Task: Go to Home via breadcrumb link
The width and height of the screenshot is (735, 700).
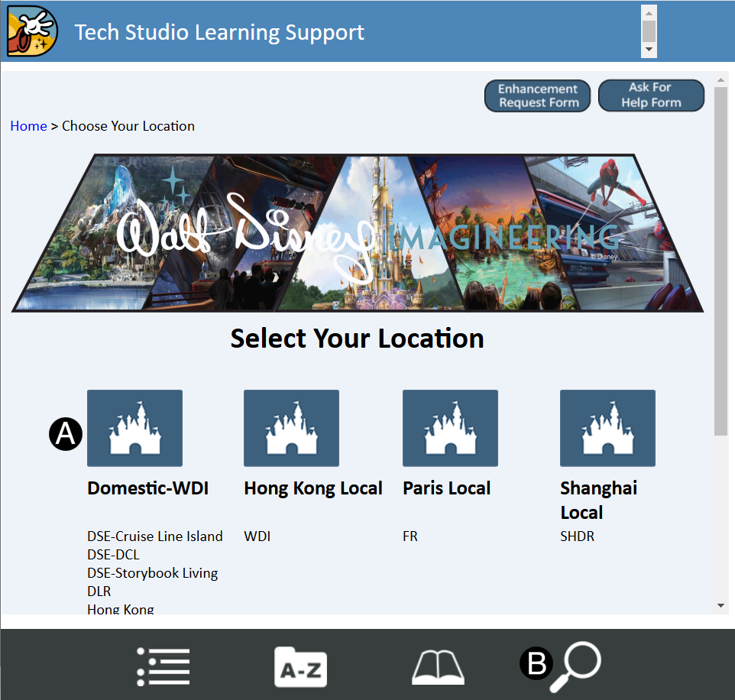Action: [28, 126]
